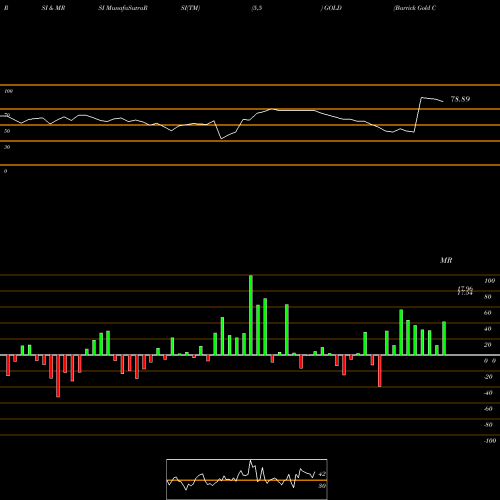Click the -100 label on the right axis
Screen dimensions: 500x500
490,441
